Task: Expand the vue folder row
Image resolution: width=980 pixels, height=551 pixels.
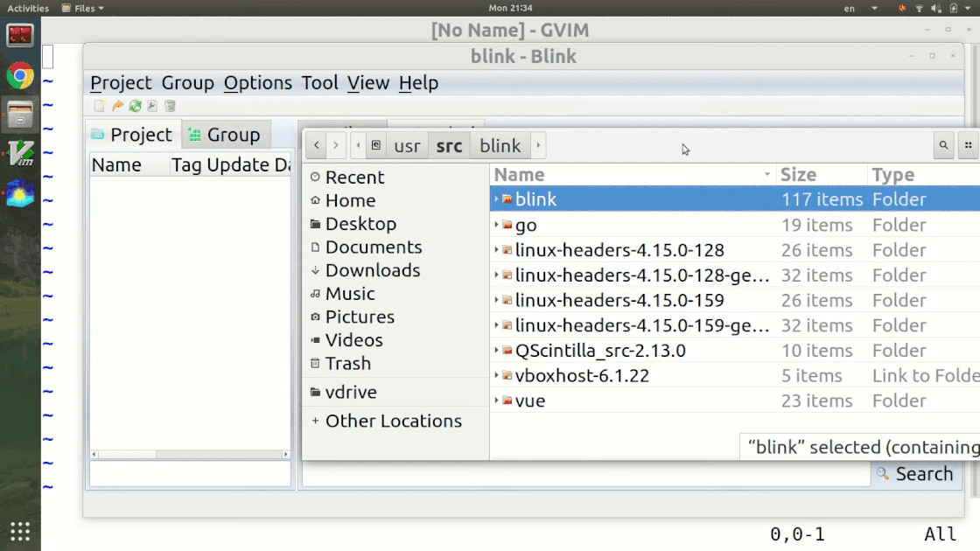Action: [x=496, y=401]
